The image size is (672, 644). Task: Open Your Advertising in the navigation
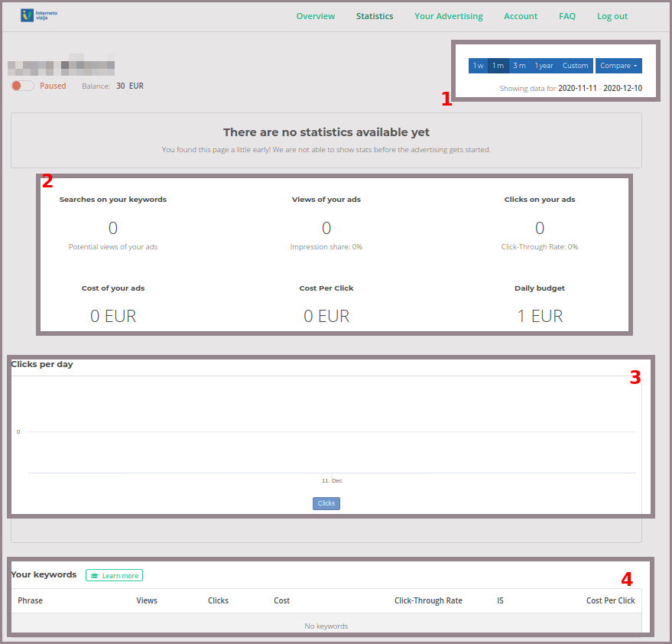pyautogui.click(x=448, y=16)
